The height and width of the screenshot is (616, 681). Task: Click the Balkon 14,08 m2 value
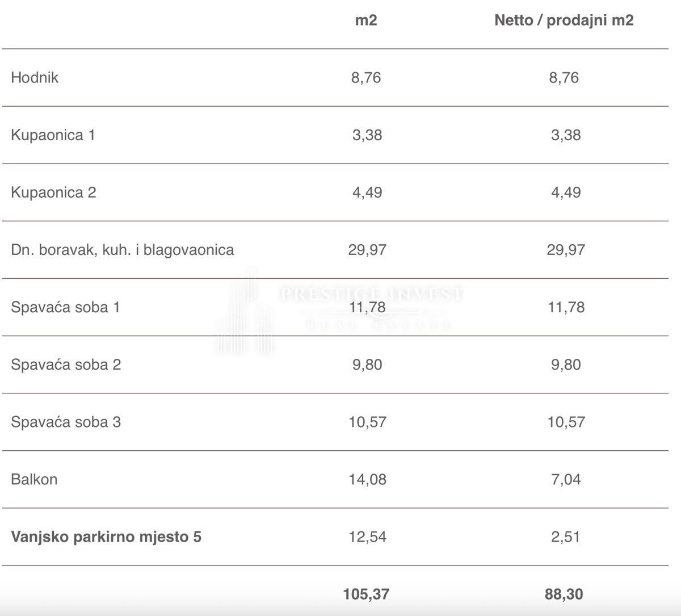pyautogui.click(x=367, y=479)
